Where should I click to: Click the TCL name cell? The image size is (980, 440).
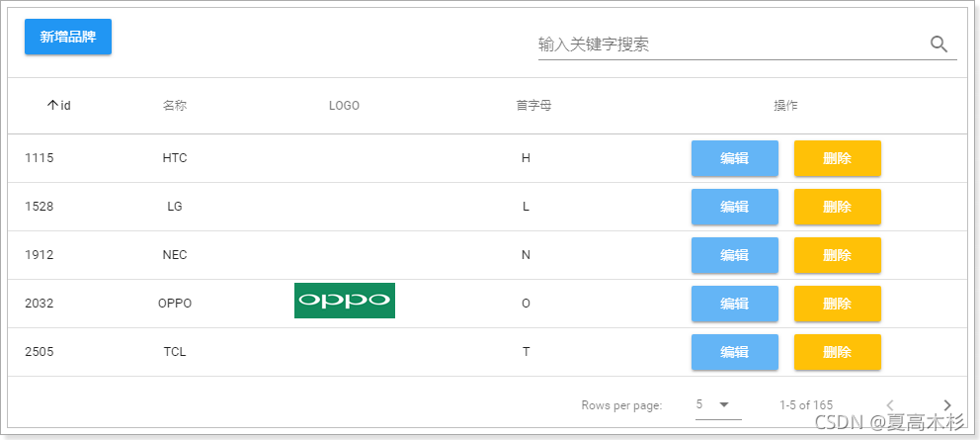point(175,352)
